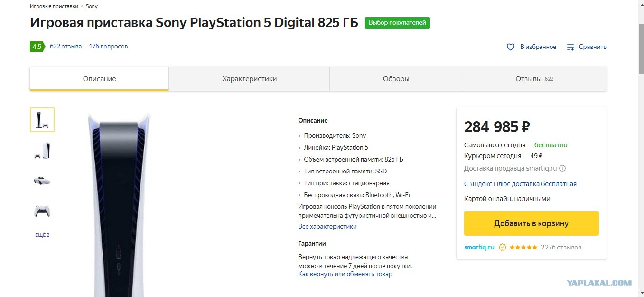
Task: Open the Обзоры tab
Action: pos(396,79)
